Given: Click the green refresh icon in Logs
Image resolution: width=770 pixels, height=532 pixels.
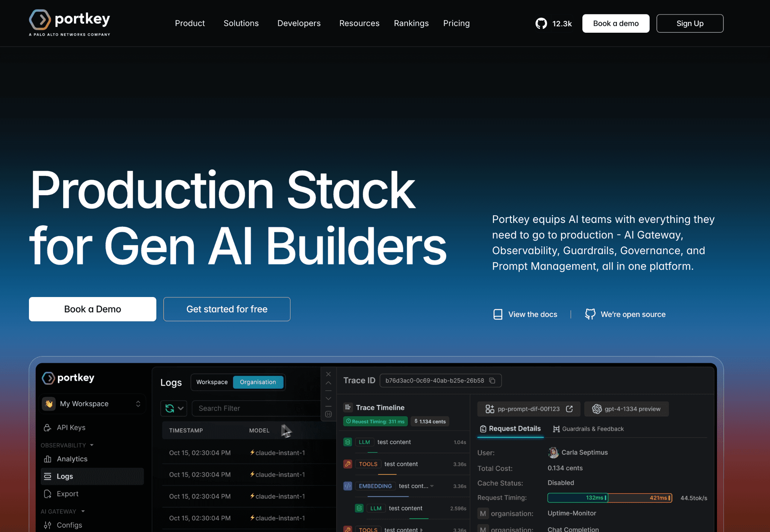Looking at the screenshot, I should [170, 408].
